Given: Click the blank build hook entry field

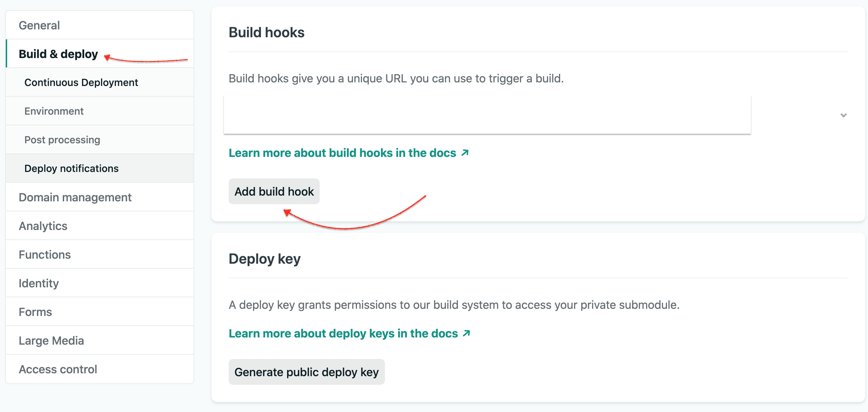Looking at the screenshot, I should click(x=487, y=115).
